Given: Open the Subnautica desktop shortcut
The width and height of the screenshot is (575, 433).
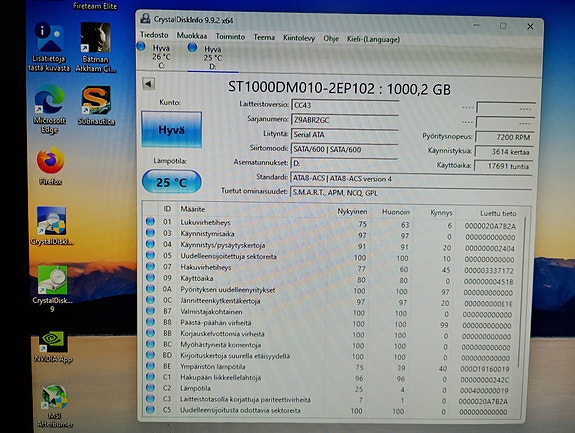Looking at the screenshot, I should (96, 106).
